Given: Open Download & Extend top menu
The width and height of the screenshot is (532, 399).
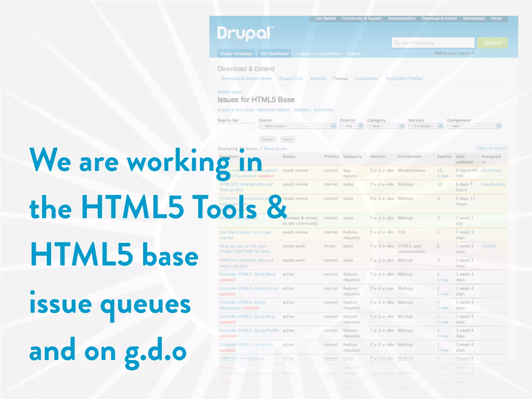Looking at the screenshot, I should tap(439, 18).
